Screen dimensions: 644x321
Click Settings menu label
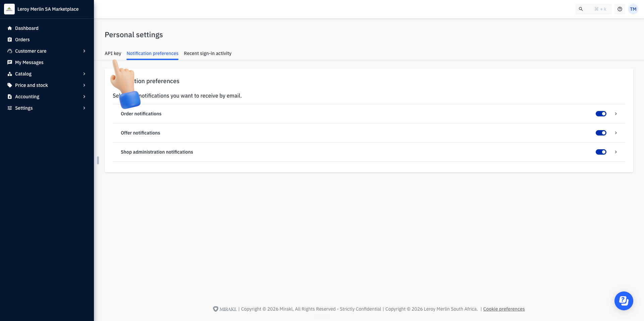tap(24, 108)
